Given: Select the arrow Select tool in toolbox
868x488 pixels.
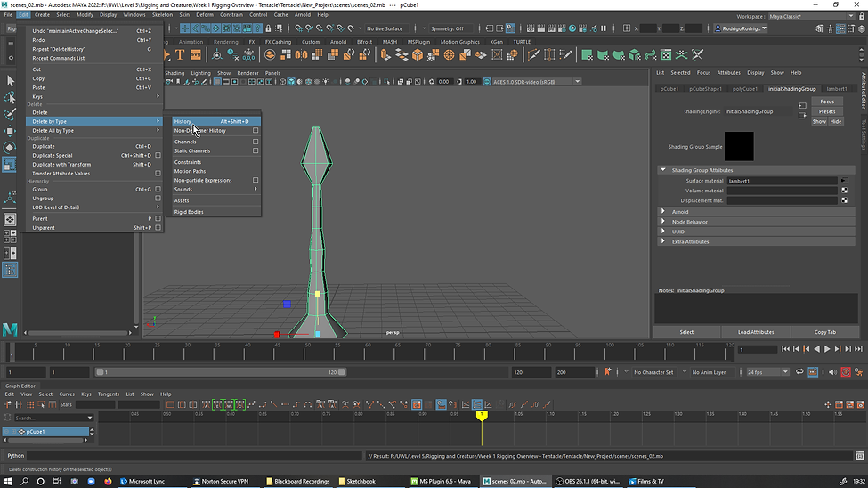Looking at the screenshot, I should click(x=10, y=81).
